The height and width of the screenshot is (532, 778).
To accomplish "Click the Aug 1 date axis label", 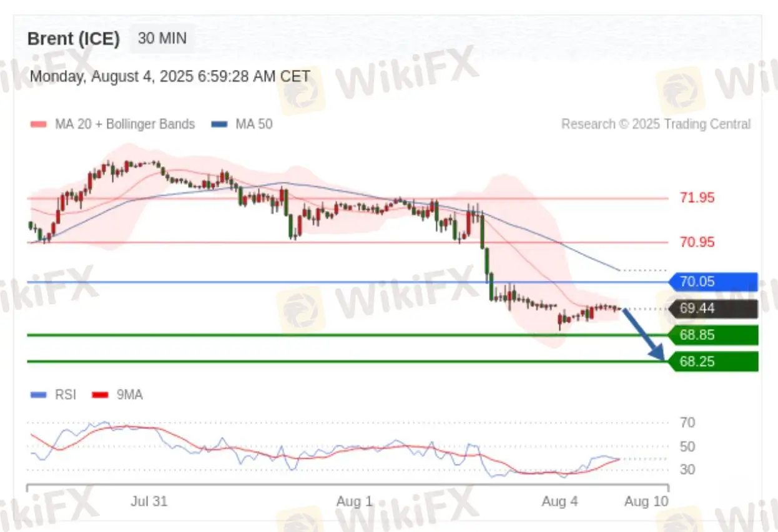I will click(x=355, y=501).
